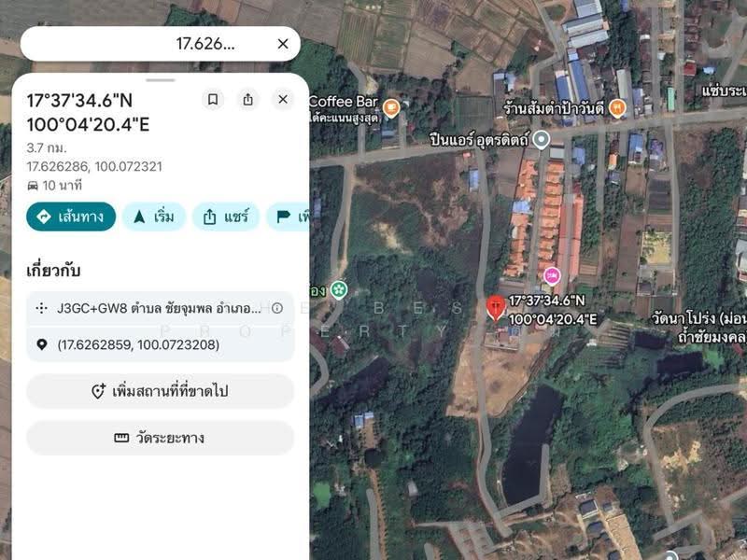This screenshot has width=747, height=560.
Task: Select ปันแอร์ อุตรดิตถ์ place marker
Action: click(x=542, y=140)
